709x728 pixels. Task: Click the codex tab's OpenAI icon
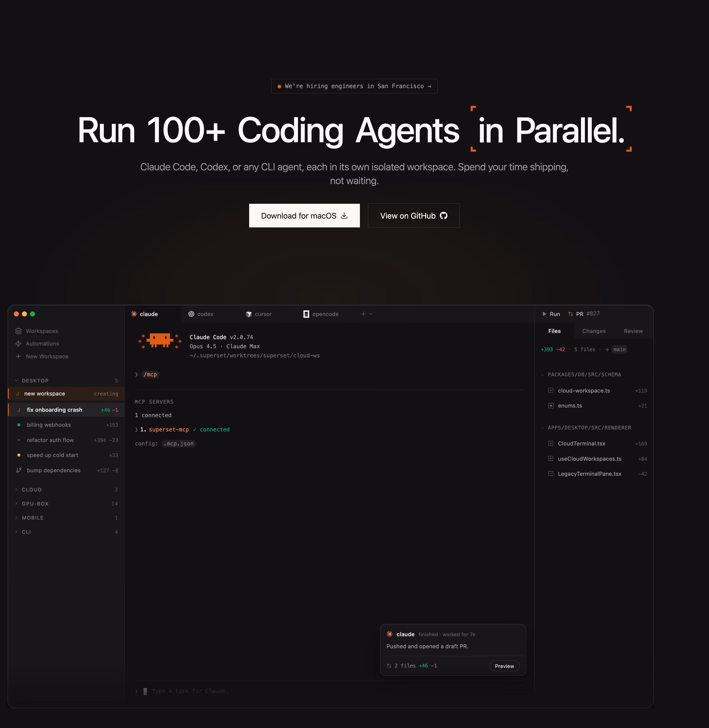click(191, 314)
